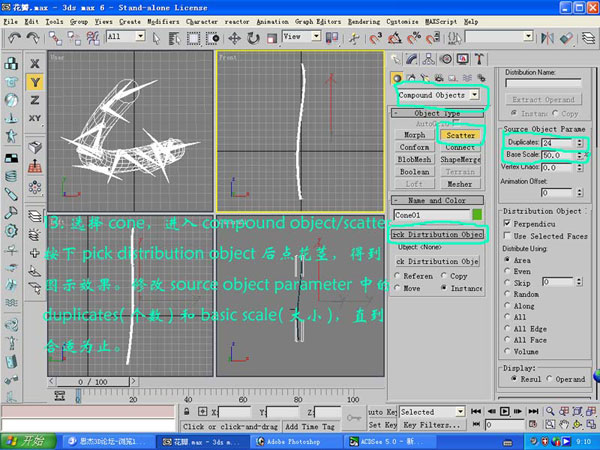Toggle the 3D Snaps icon
The image size is (600, 450).
375,38
